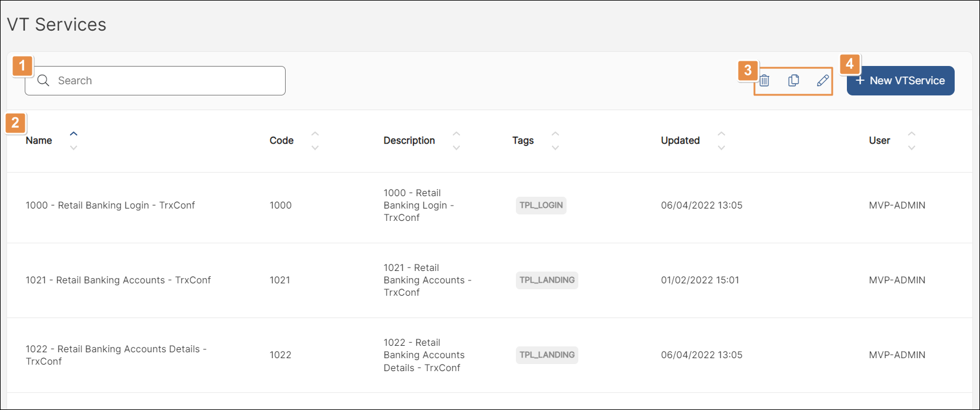Click code cell 1000

(280, 206)
